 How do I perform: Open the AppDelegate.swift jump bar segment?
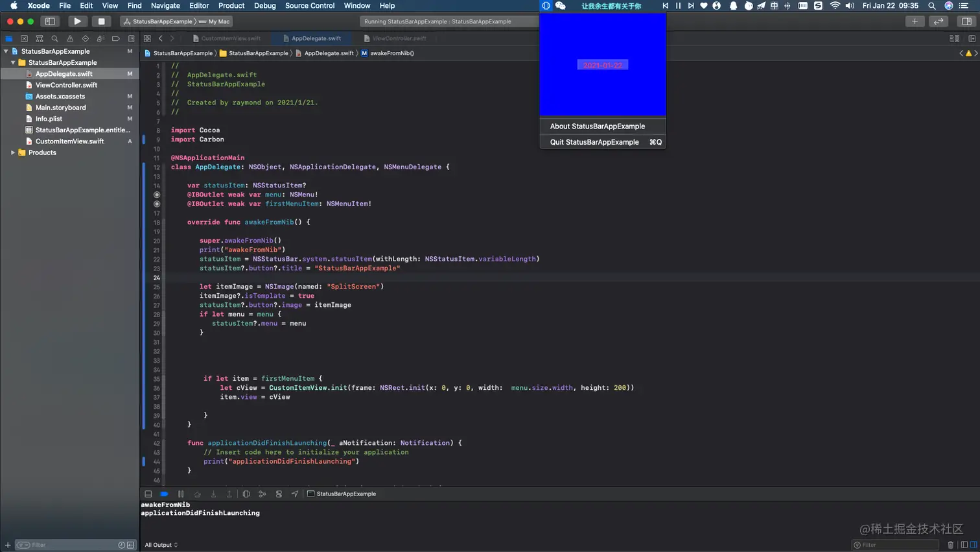pos(325,53)
